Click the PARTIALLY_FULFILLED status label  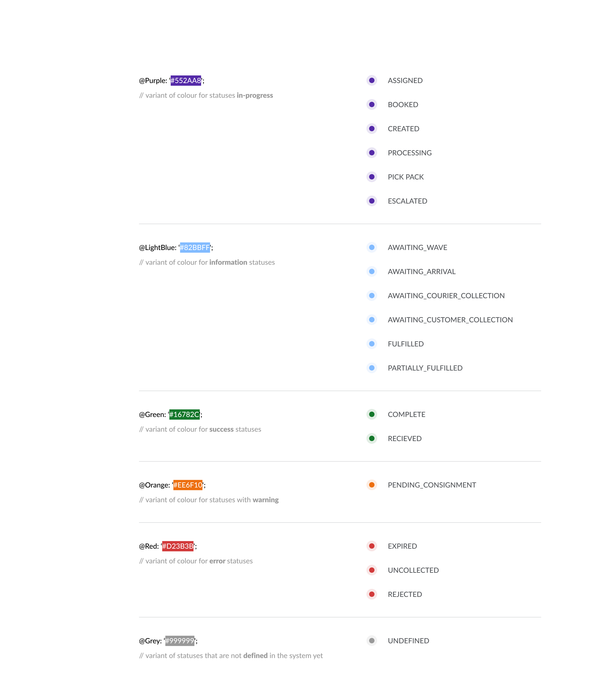pyautogui.click(x=425, y=368)
